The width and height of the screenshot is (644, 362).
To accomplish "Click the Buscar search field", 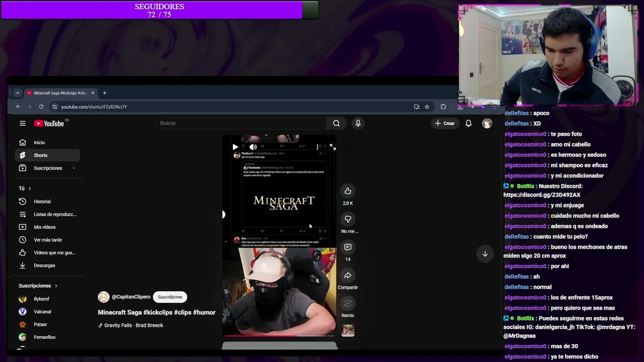I will pyautogui.click(x=240, y=123).
